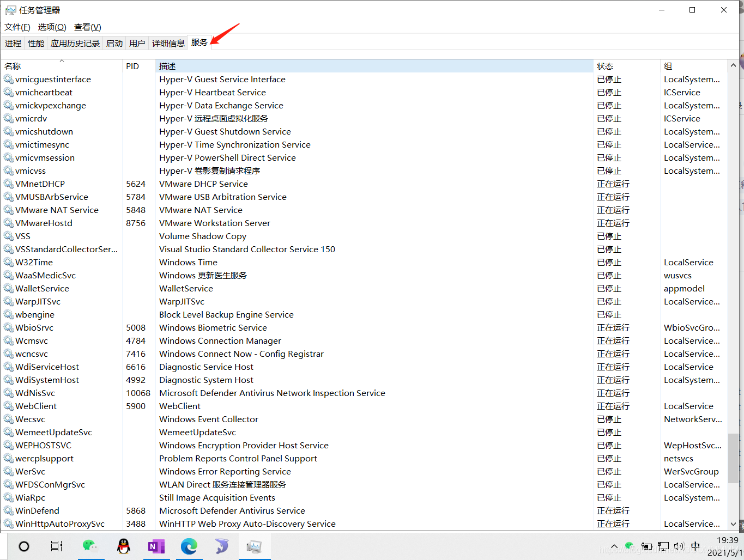744x560 pixels.
Task: Click the description Volume Shadow Copy
Action: pyautogui.click(x=203, y=236)
